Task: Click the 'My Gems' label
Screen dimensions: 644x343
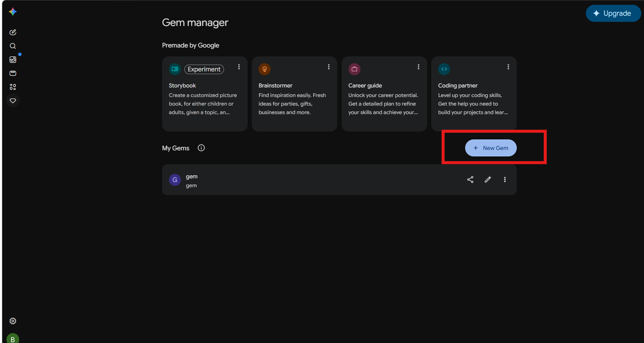Action: 175,148
